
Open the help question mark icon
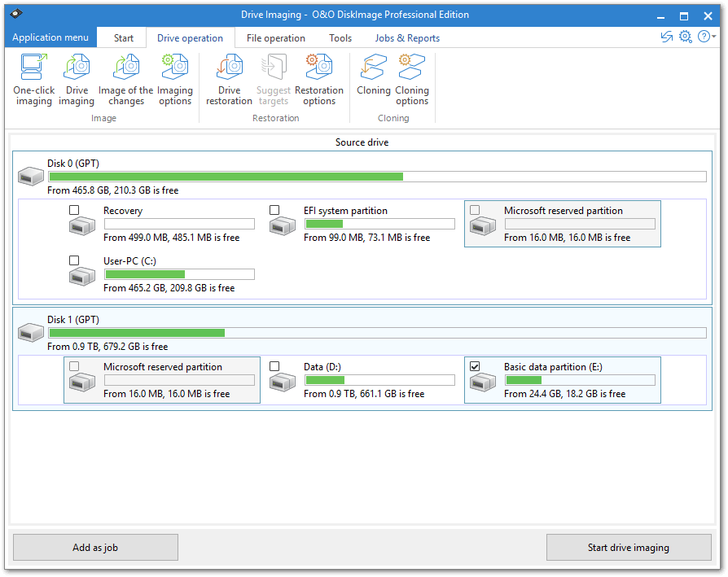(x=704, y=37)
